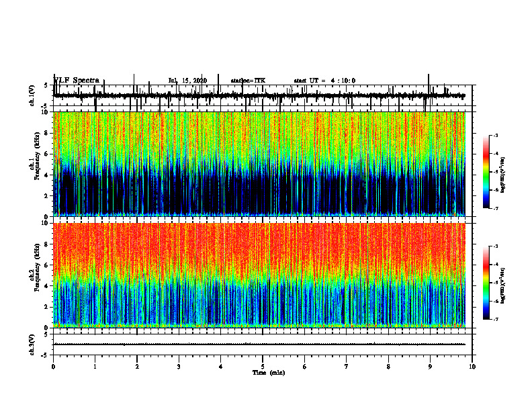Click the "-7" label on ch.1 color bar

pos(495,208)
